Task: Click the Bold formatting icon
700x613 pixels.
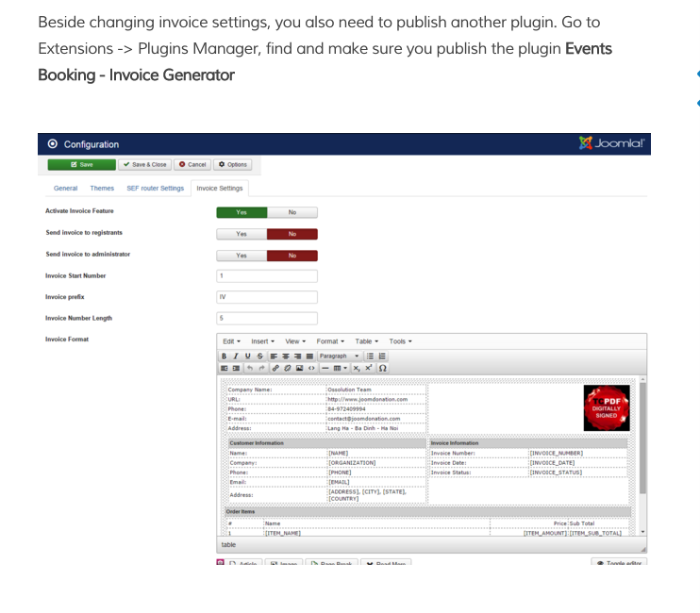Action: click(x=224, y=356)
